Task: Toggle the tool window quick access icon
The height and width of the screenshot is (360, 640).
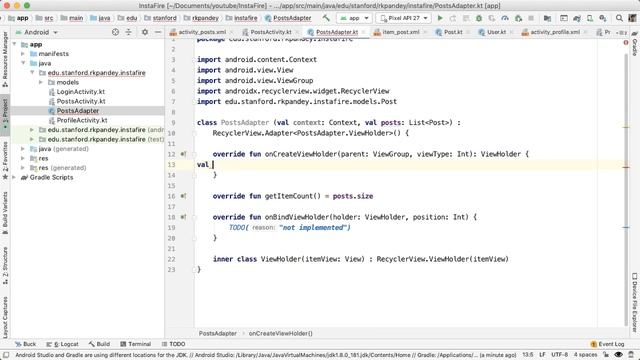Action: click(x=6, y=354)
